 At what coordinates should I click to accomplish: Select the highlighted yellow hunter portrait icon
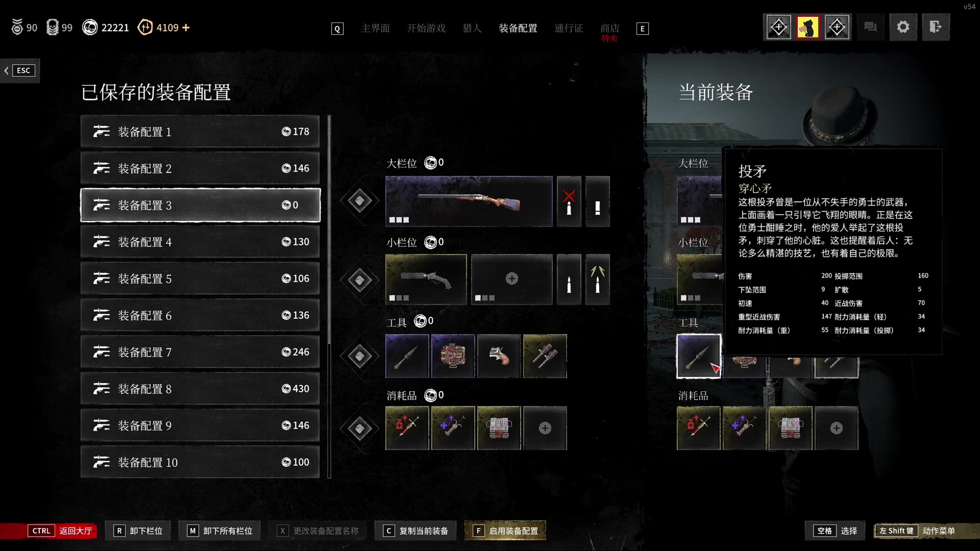(x=807, y=27)
